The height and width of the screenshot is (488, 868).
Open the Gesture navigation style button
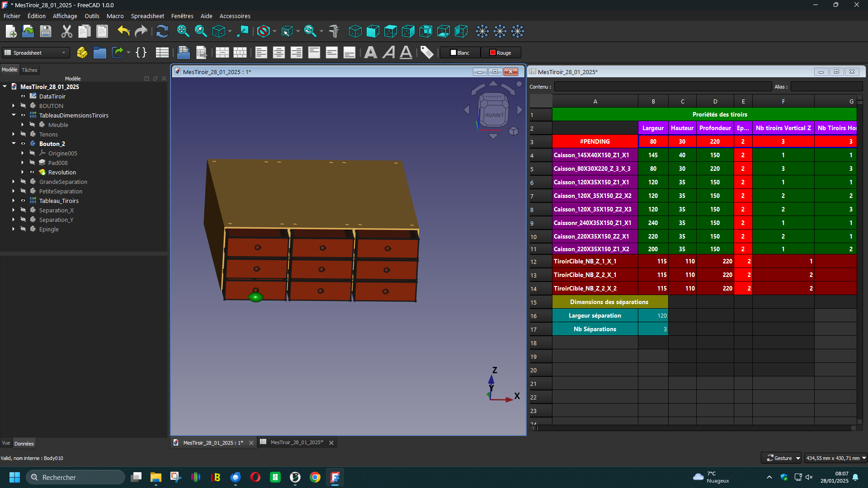coord(781,458)
